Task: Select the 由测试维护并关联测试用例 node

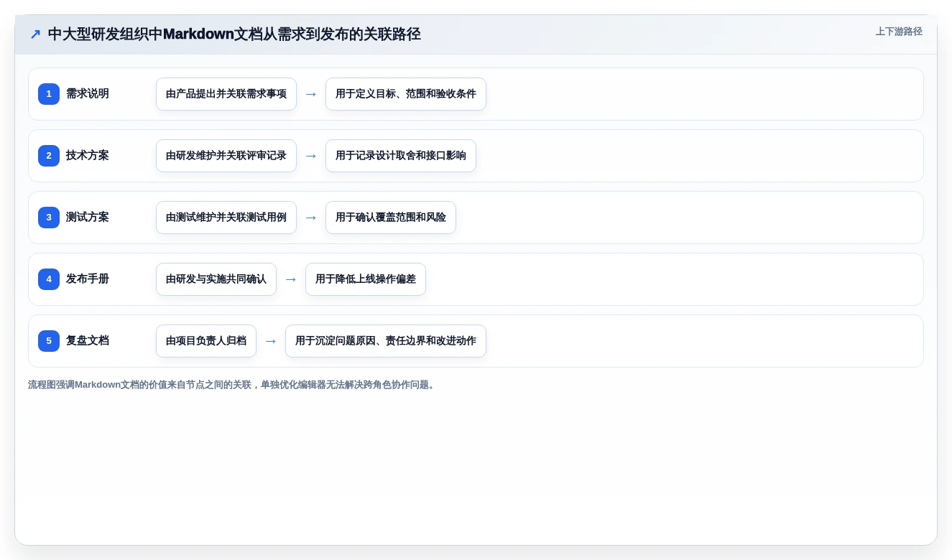Action: pyautogui.click(x=226, y=218)
